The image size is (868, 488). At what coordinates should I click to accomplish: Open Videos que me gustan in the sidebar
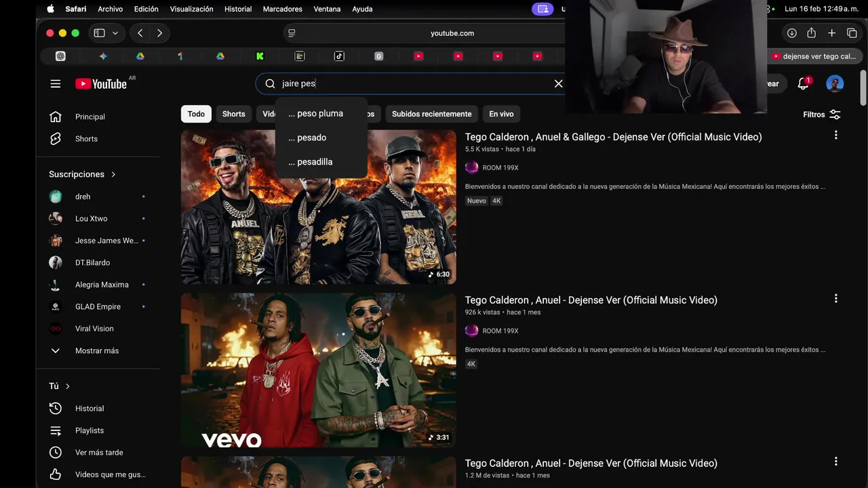coord(111,474)
